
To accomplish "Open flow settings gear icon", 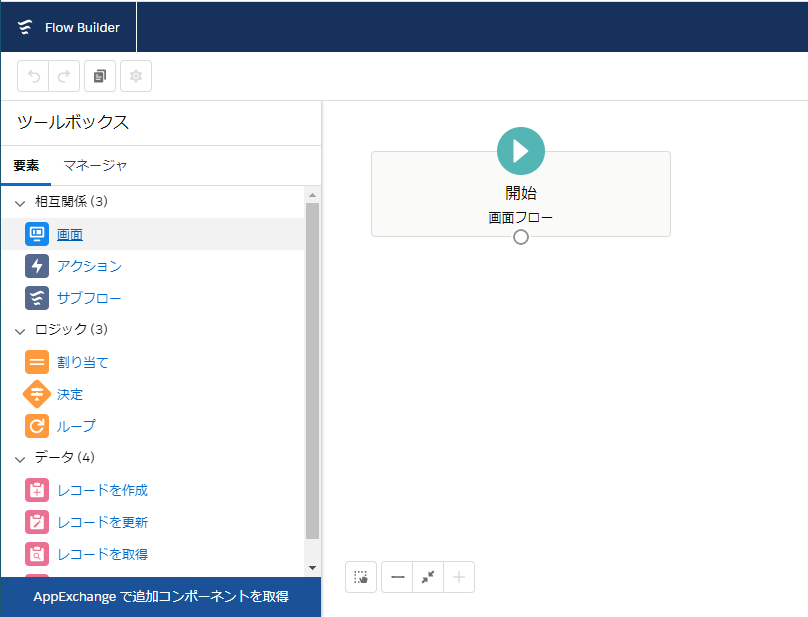I will (x=136, y=76).
